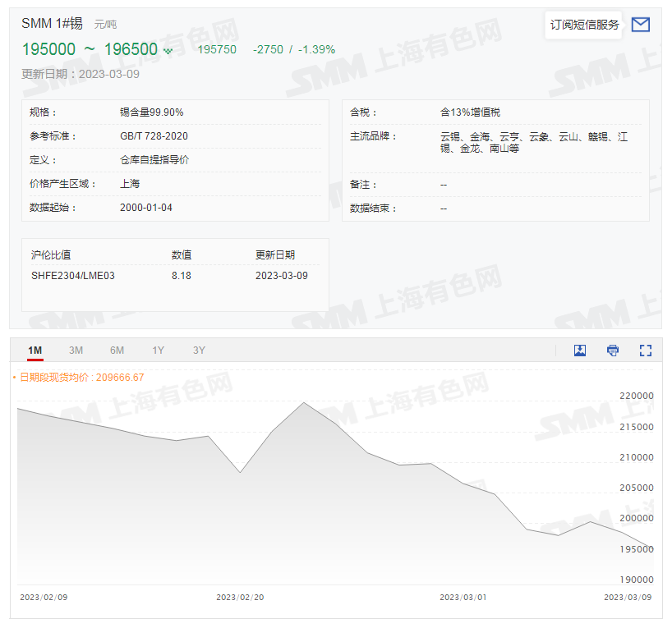Switch to the 6M chart tab

point(117,350)
